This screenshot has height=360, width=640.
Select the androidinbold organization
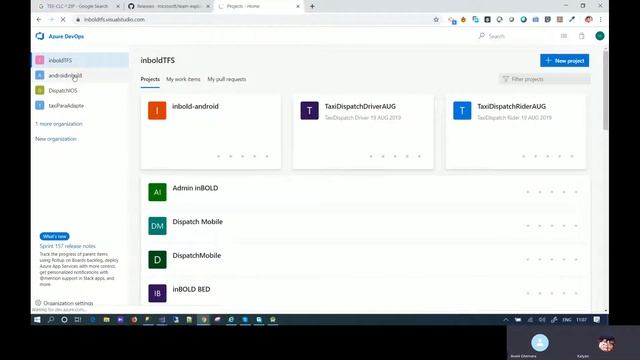coord(80,75)
